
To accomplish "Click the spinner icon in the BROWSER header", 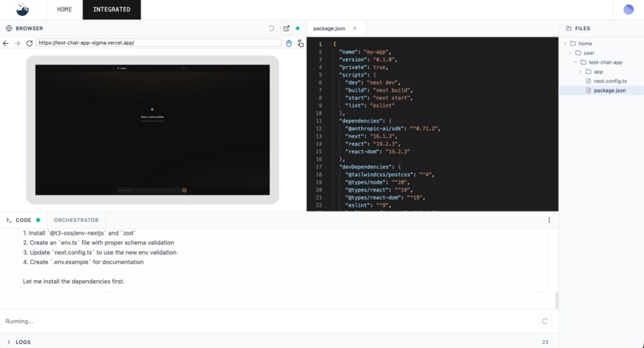I will [271, 28].
